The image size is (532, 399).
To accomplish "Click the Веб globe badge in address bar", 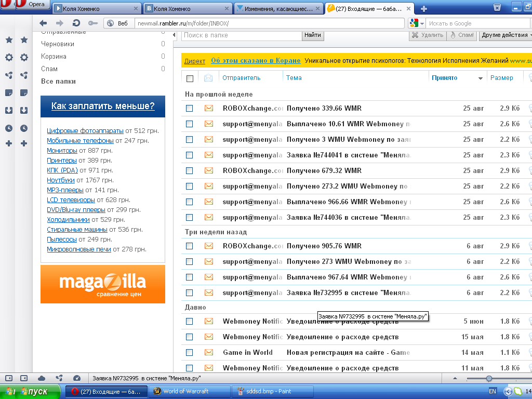I will (x=118, y=23).
